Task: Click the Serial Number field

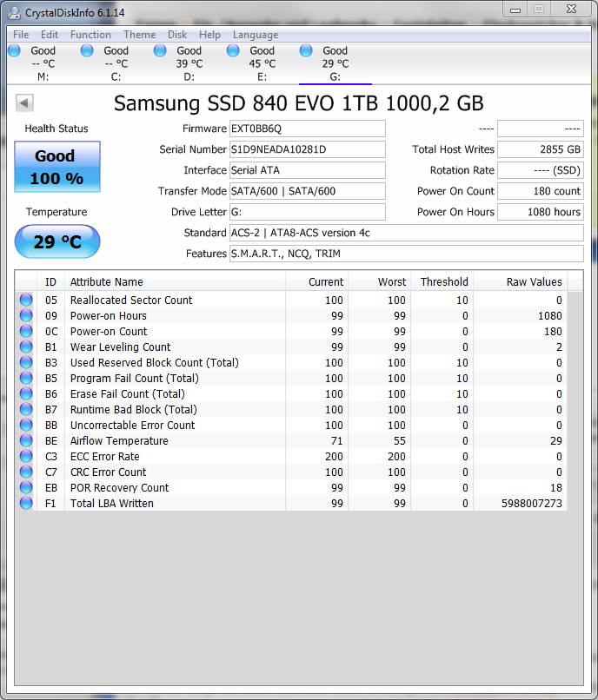Action: tap(308, 149)
